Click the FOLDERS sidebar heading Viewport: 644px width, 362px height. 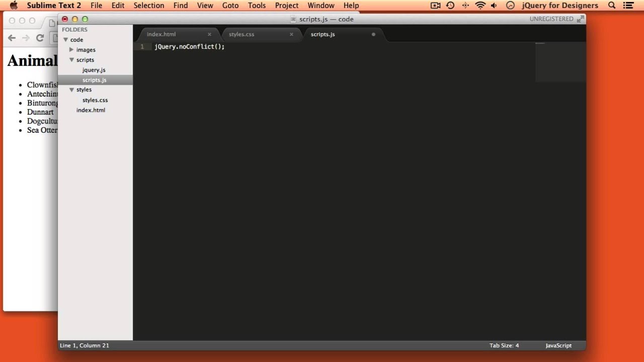click(74, 30)
